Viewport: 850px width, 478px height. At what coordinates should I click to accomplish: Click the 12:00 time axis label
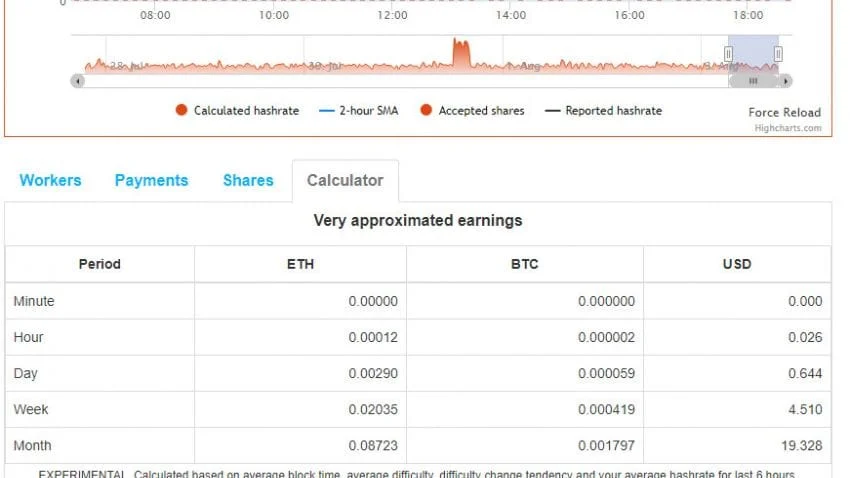(392, 15)
